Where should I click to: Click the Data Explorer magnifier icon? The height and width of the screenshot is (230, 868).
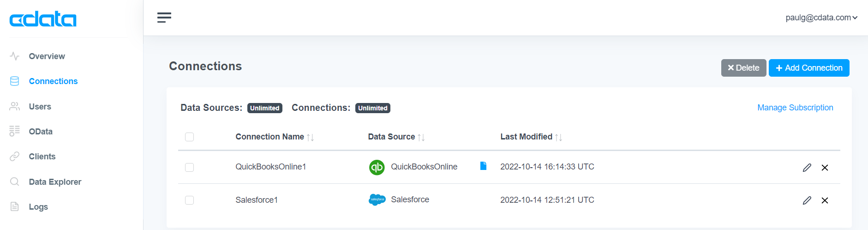point(15,182)
